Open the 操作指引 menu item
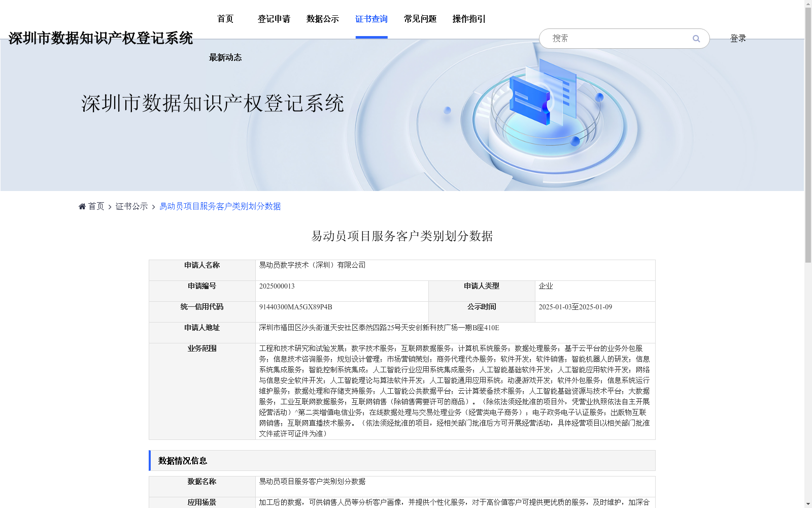The width and height of the screenshot is (812, 508). [x=469, y=19]
